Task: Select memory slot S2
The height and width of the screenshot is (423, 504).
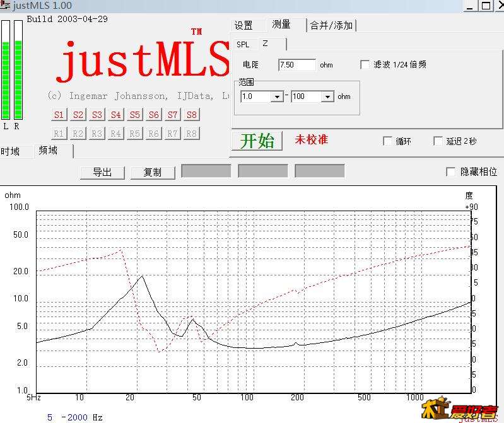Action: click(x=78, y=115)
